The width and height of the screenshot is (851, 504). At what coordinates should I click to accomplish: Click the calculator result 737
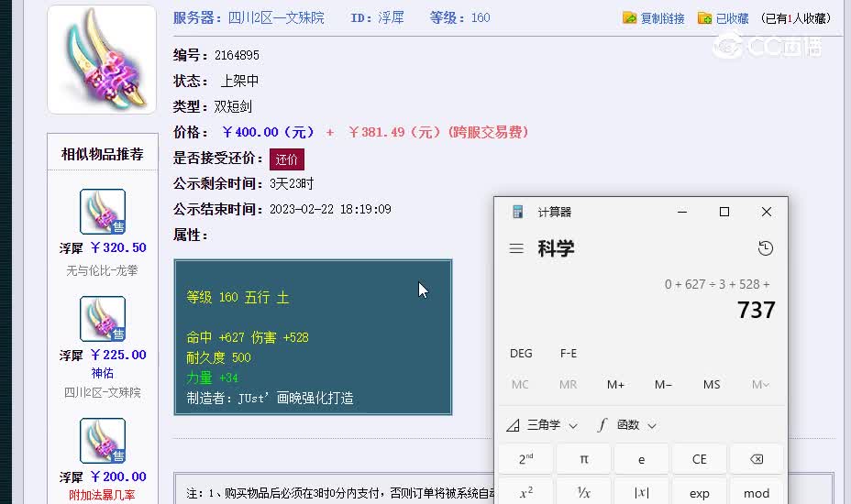(756, 311)
